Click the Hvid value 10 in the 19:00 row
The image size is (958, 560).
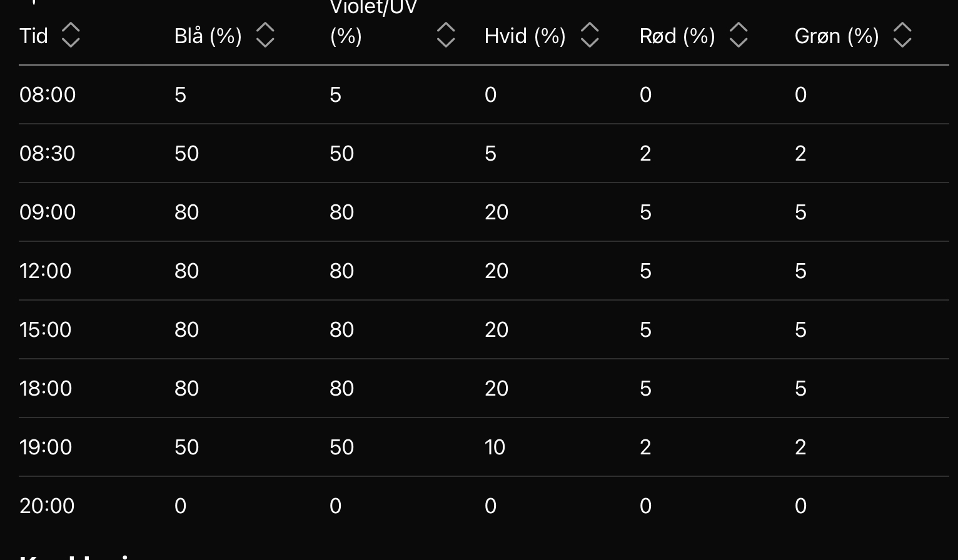tap(495, 447)
